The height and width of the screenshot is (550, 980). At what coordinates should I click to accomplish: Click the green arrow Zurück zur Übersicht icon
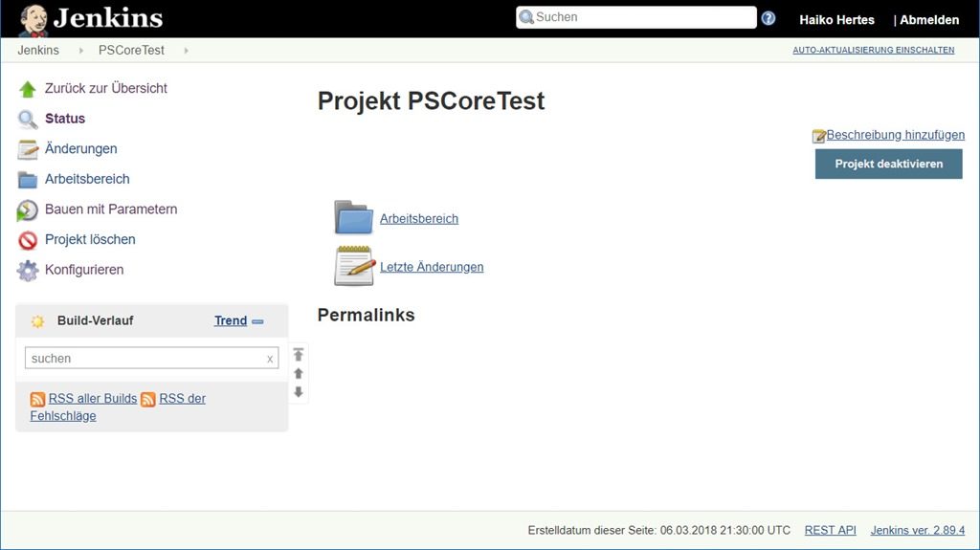point(28,89)
